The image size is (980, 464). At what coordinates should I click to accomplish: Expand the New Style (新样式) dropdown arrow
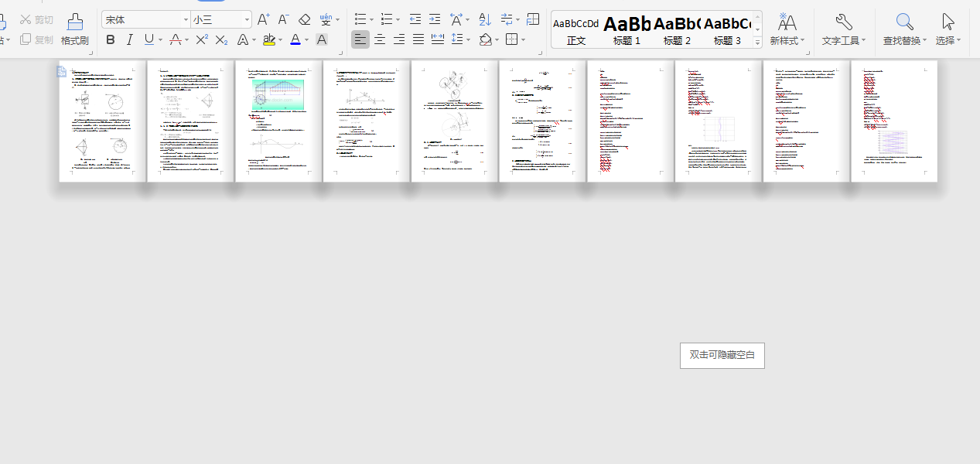tap(802, 40)
